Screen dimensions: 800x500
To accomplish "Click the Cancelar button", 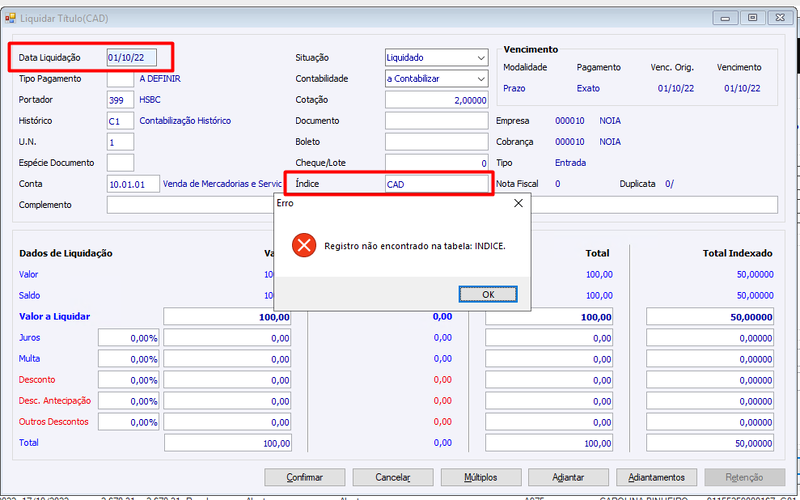I will point(393,478).
